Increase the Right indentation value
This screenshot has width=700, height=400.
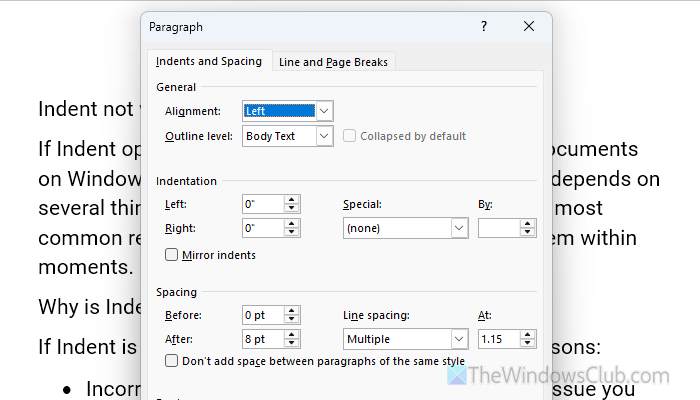292,224
